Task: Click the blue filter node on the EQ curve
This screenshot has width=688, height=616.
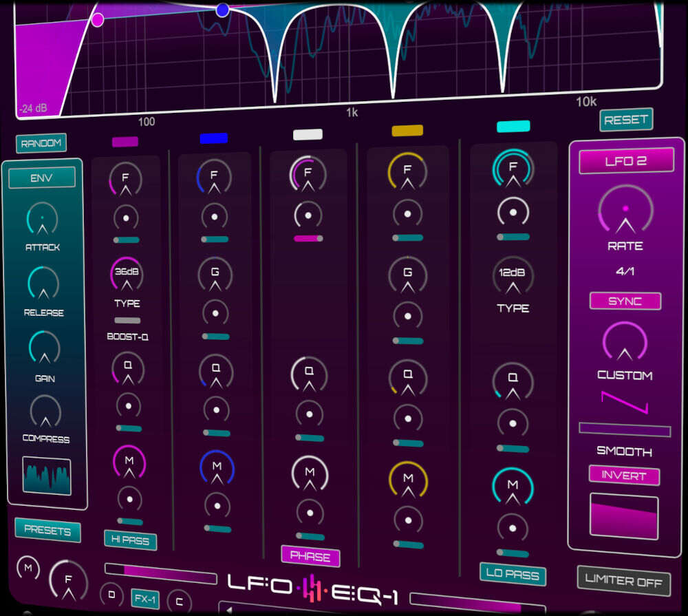Action: pyautogui.click(x=222, y=9)
